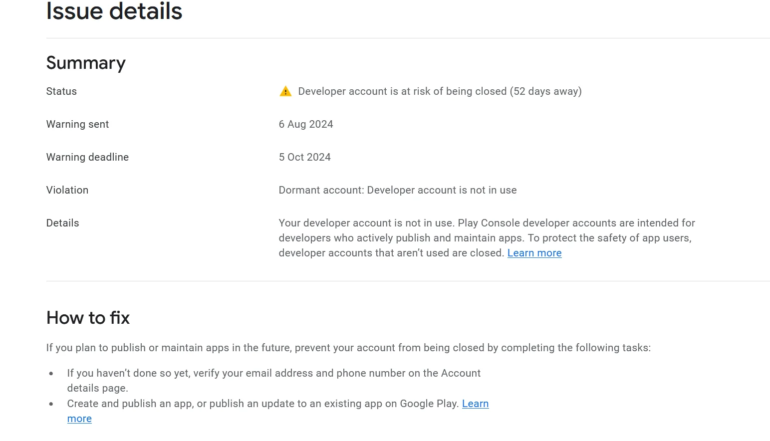Screen dimensions: 770x441
Task: Click the 52 days away text
Action: coord(548,92)
